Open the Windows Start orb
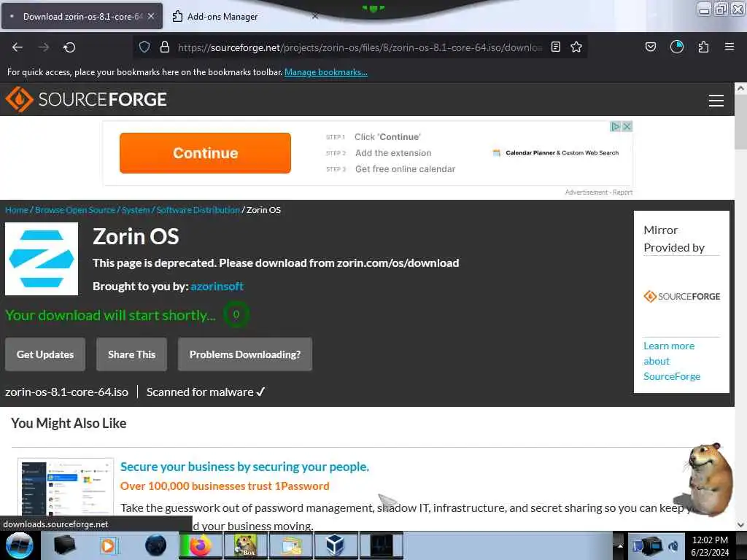This screenshot has width=747, height=560. click(19, 545)
